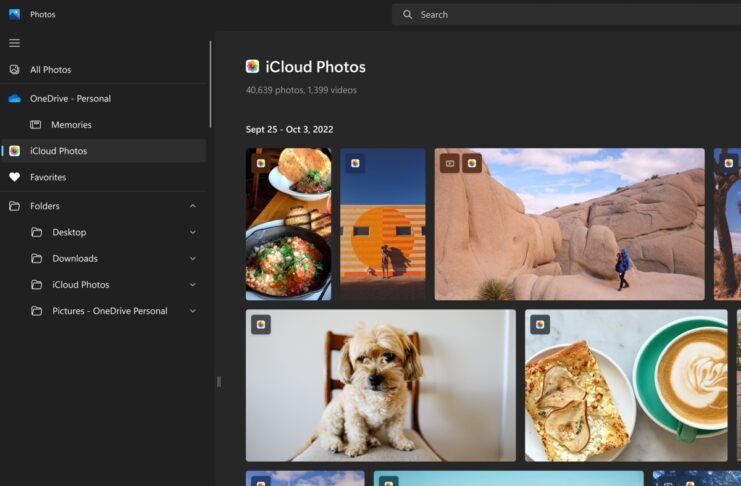Expand the Downloads folder chevron

pos(193,259)
